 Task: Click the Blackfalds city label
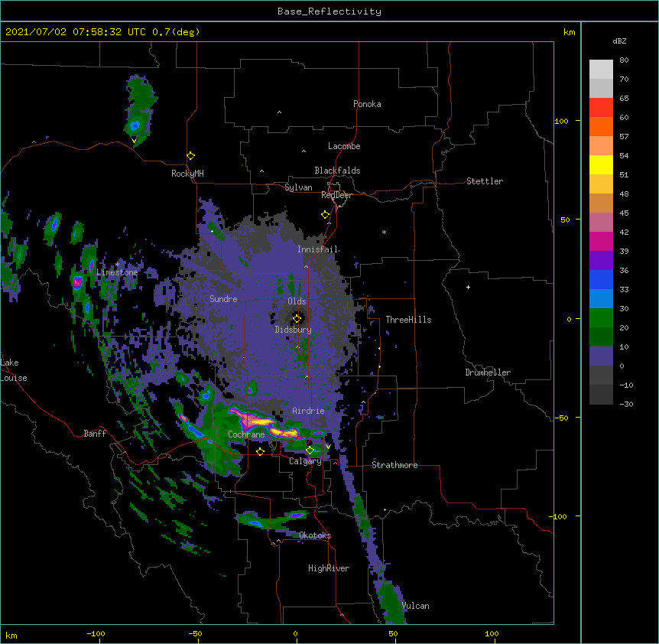pyautogui.click(x=337, y=171)
